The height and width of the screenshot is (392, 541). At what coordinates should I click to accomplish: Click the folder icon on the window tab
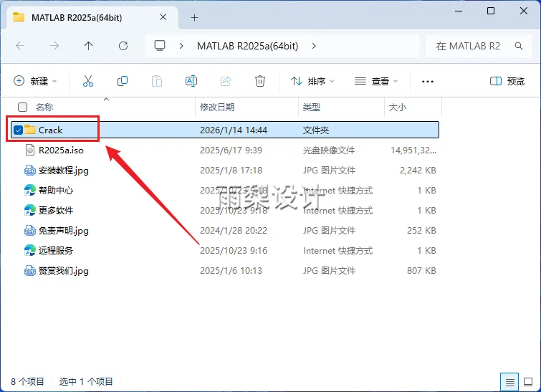pyautogui.click(x=19, y=17)
